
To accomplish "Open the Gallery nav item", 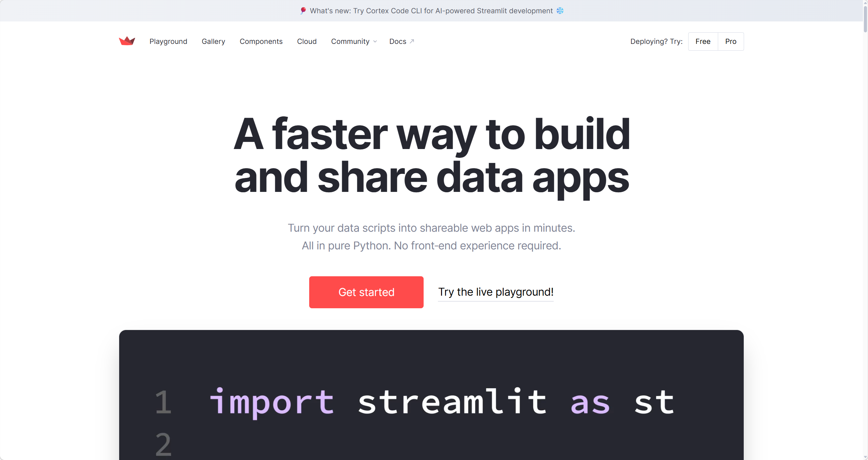I will [213, 42].
